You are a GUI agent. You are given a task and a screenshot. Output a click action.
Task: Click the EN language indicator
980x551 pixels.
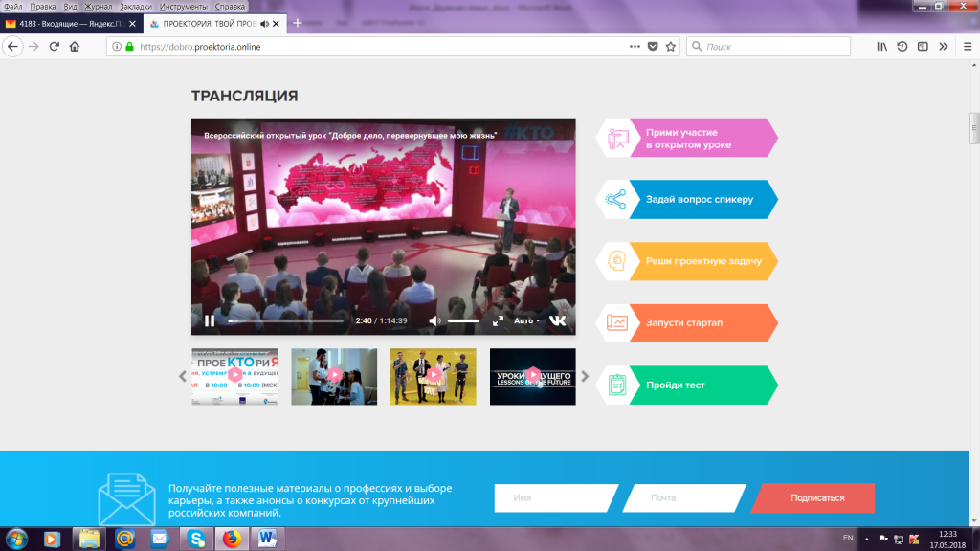click(x=848, y=538)
